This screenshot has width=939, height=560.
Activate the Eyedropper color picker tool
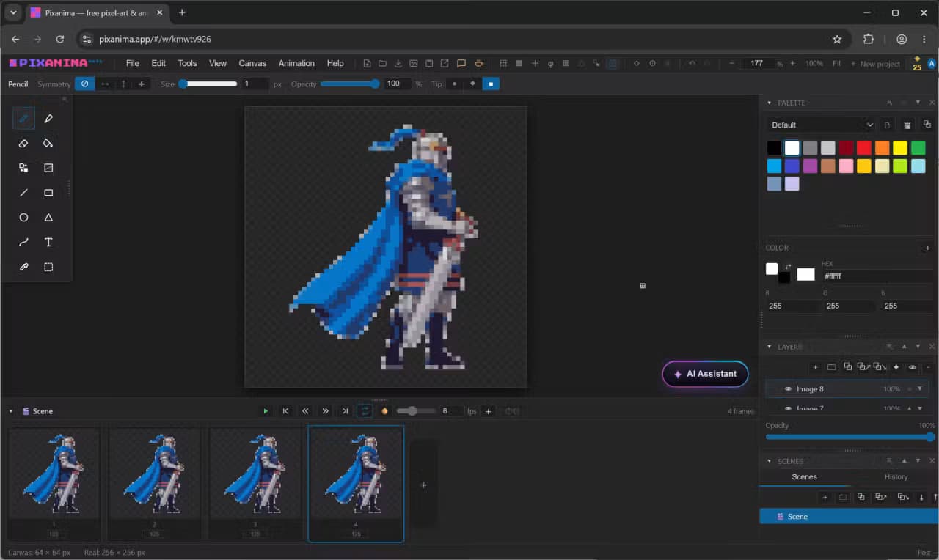[x=23, y=268]
